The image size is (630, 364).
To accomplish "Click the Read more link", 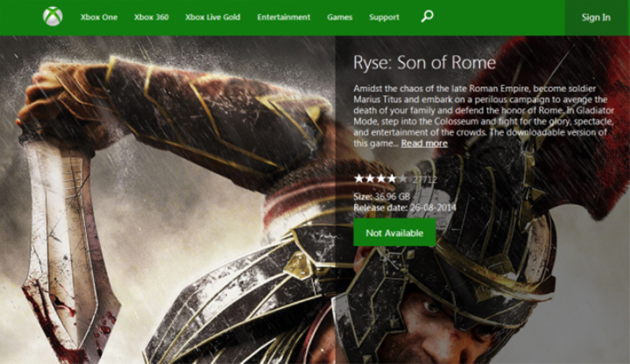I will click(424, 143).
